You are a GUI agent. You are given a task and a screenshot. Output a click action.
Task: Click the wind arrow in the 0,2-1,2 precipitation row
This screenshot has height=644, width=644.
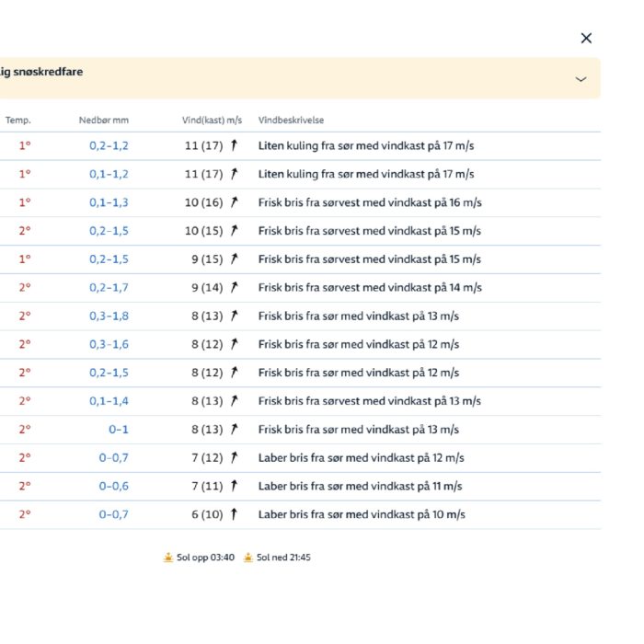(x=234, y=145)
